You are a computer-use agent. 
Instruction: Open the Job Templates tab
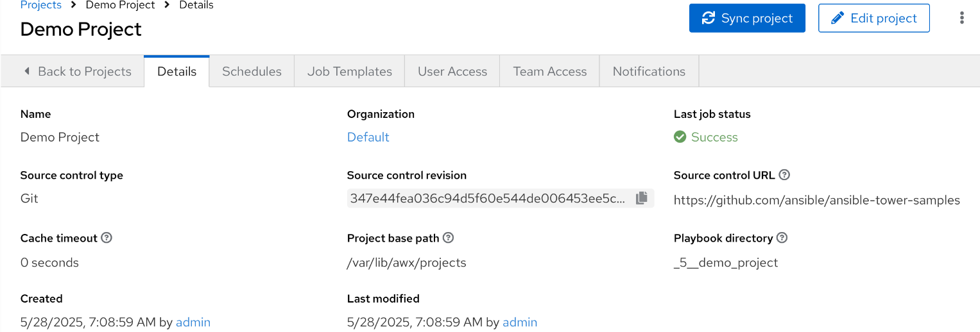349,71
